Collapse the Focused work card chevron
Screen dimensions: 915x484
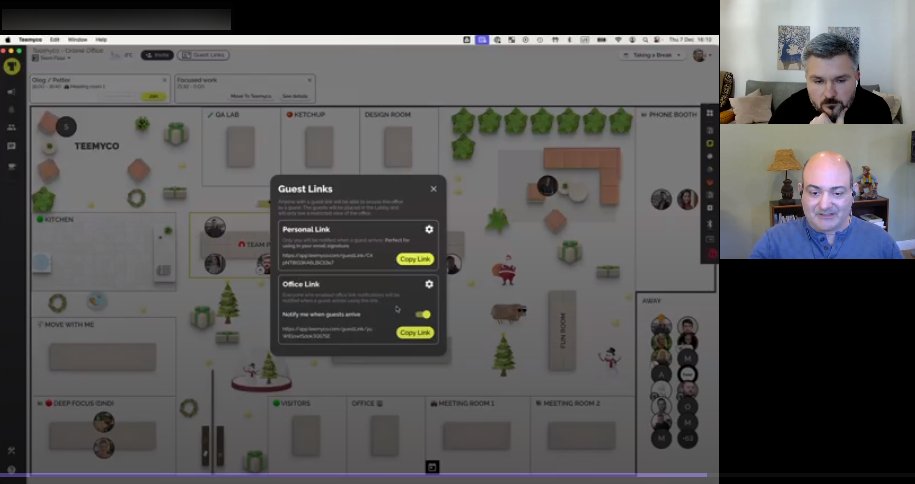309,80
